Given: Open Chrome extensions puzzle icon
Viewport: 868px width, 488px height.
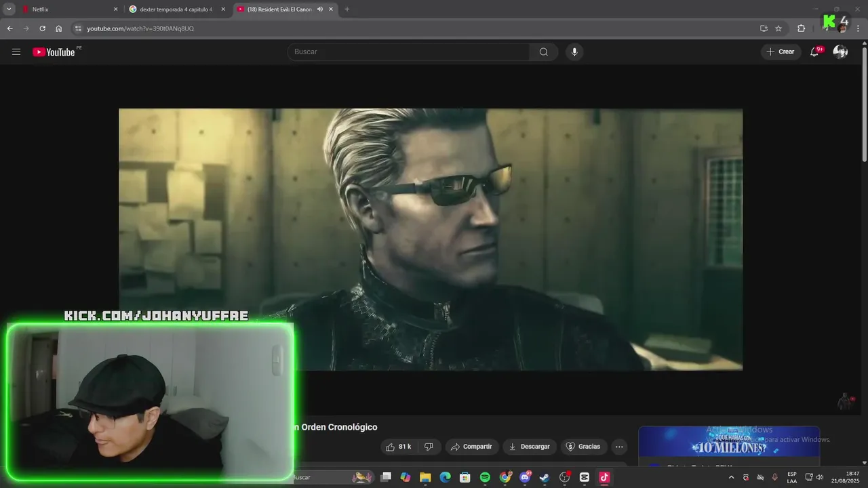Looking at the screenshot, I should 801,28.
